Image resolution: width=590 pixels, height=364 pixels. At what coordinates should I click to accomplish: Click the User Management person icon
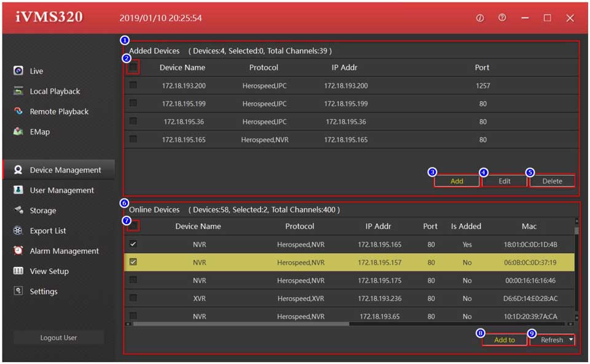point(18,190)
